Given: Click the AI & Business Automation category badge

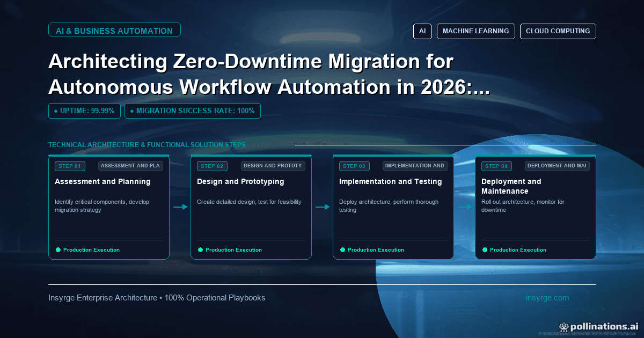Looking at the screenshot, I should click(114, 31).
